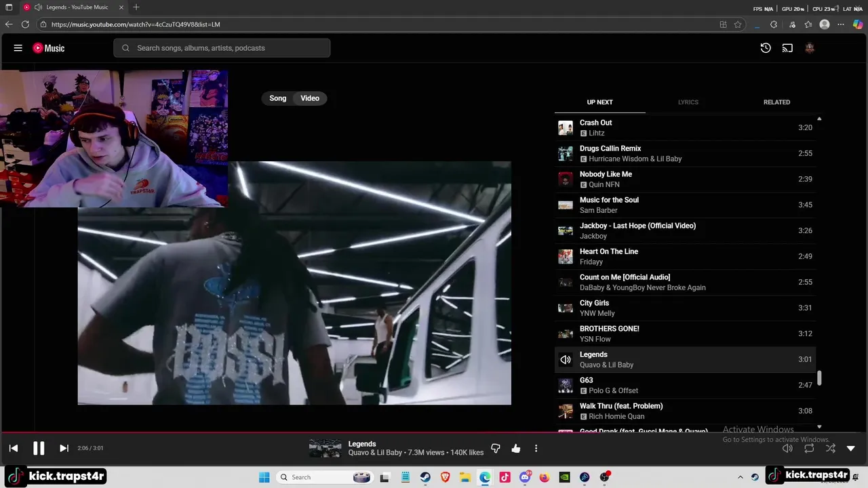Open Discord from the taskbar
This screenshot has height=488, width=868.
525,477
